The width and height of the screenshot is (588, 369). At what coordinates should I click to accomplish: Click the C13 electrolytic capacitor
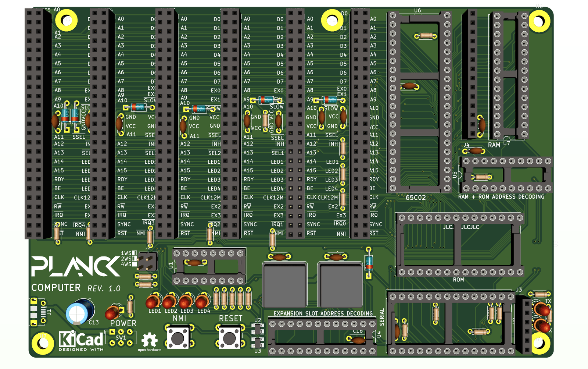pyautogui.click(x=79, y=312)
